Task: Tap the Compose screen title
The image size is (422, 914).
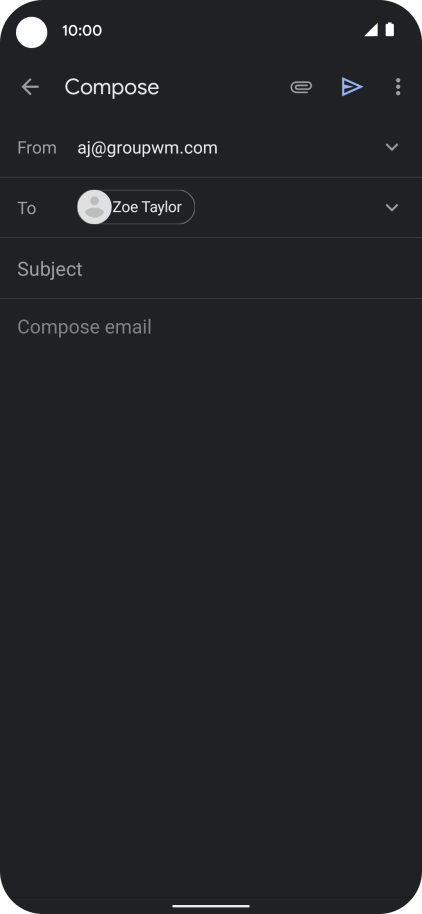Action: 112,87
